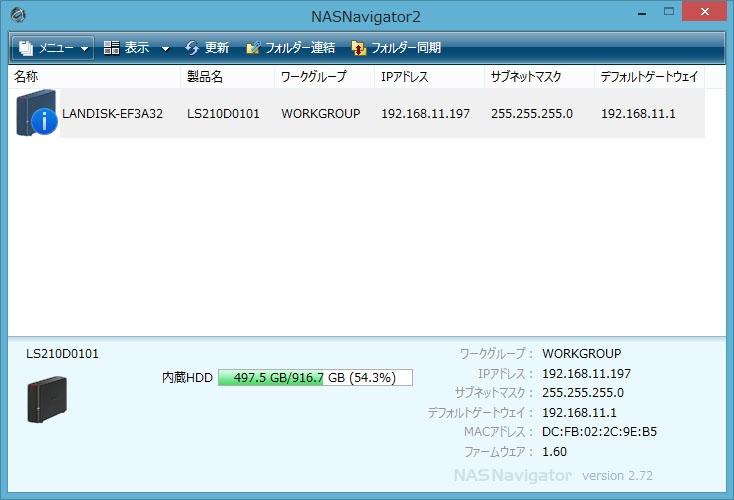
Task: Click the NASNavigator2 title bar app icon
Action: pyautogui.click(x=18, y=15)
